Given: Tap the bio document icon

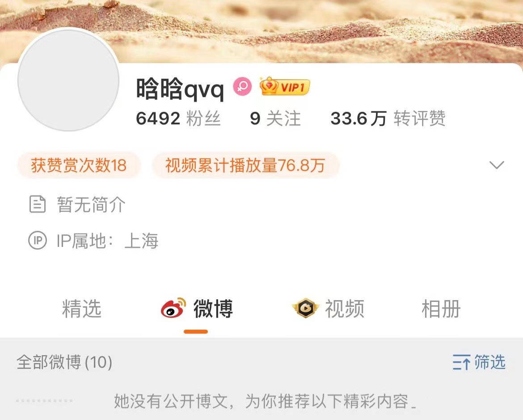Looking at the screenshot, I should point(38,204).
